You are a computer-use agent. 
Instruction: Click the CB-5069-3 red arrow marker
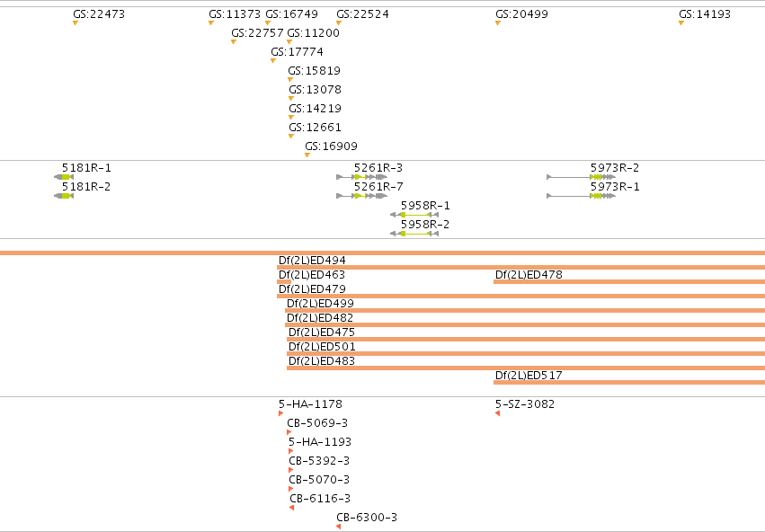click(289, 432)
